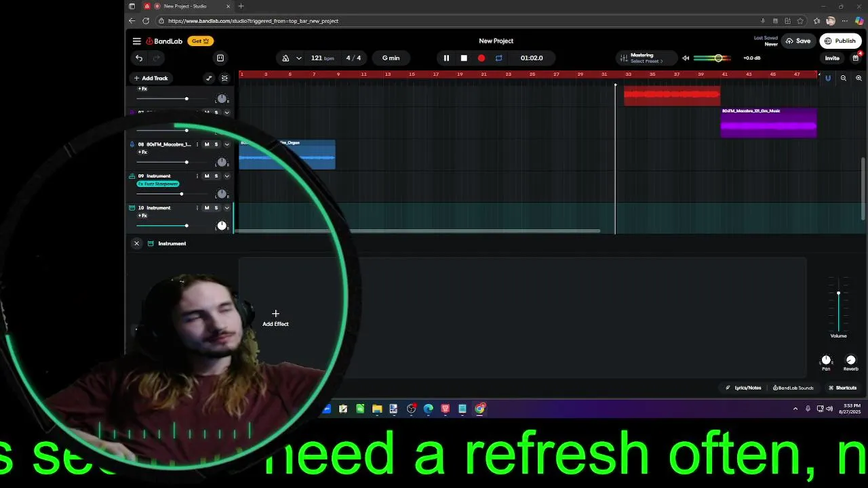Open the Mastering Select Preset menu
The width and height of the screenshot is (868, 488).
click(646, 58)
